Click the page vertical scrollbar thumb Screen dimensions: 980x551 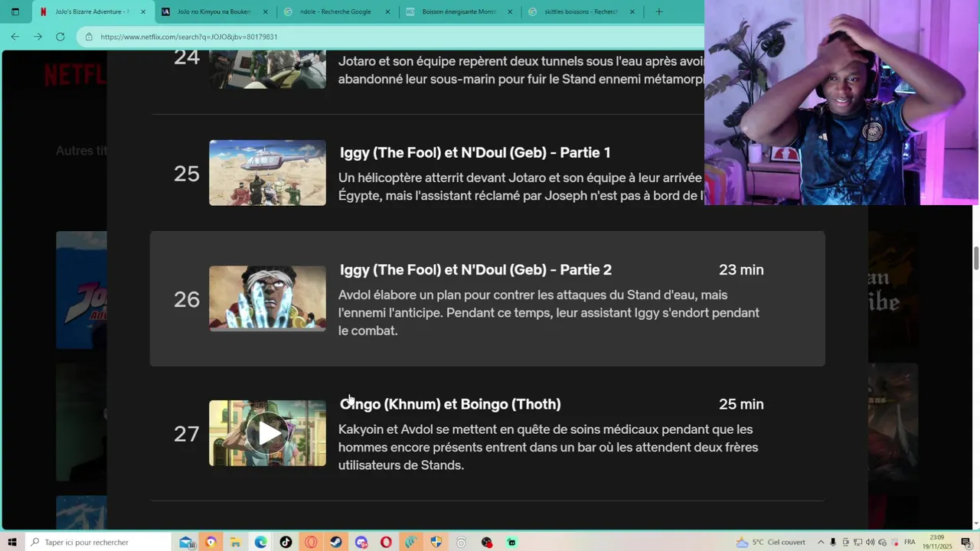(x=976, y=258)
